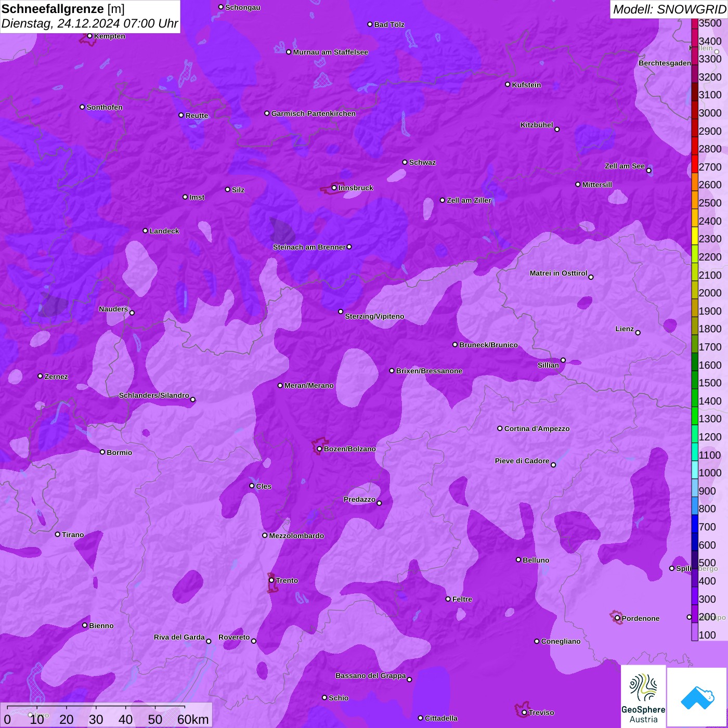Select the 2700 red legend swatch
The width and height of the screenshot is (728, 728).
tap(695, 164)
